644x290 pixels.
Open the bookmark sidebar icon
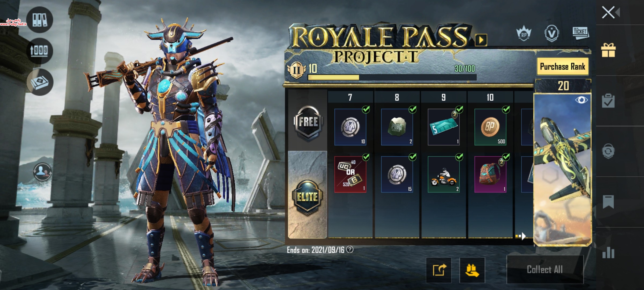(608, 202)
